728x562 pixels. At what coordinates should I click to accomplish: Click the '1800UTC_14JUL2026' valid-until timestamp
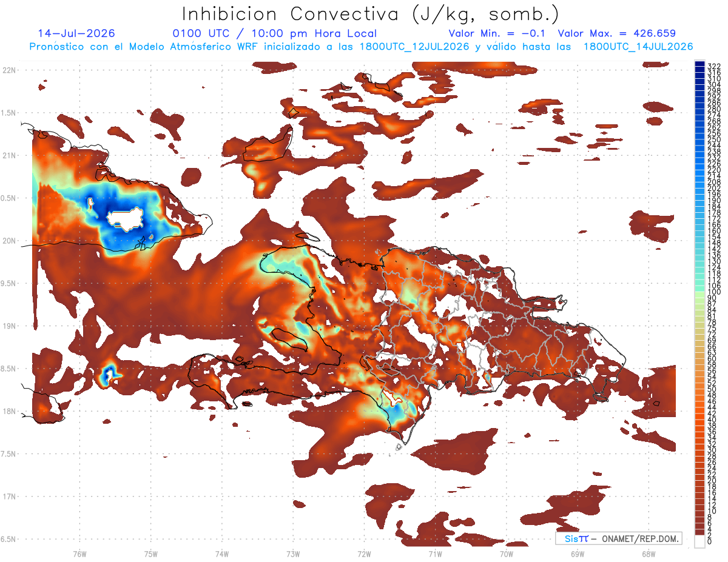(638, 47)
